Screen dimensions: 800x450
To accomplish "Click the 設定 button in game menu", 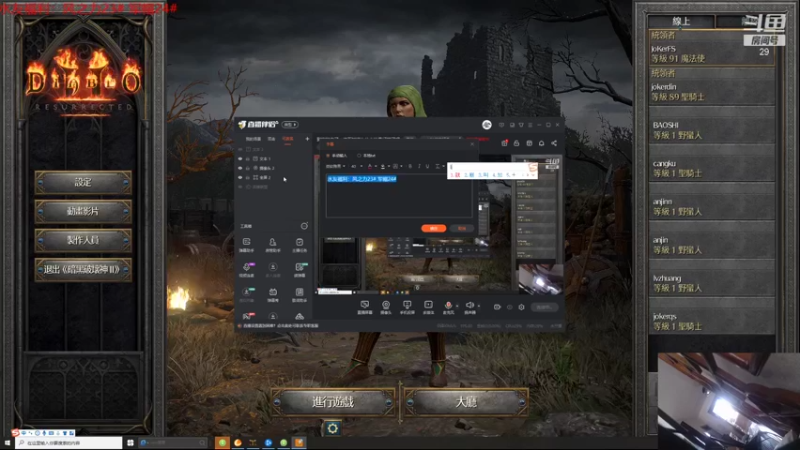I will tap(83, 183).
